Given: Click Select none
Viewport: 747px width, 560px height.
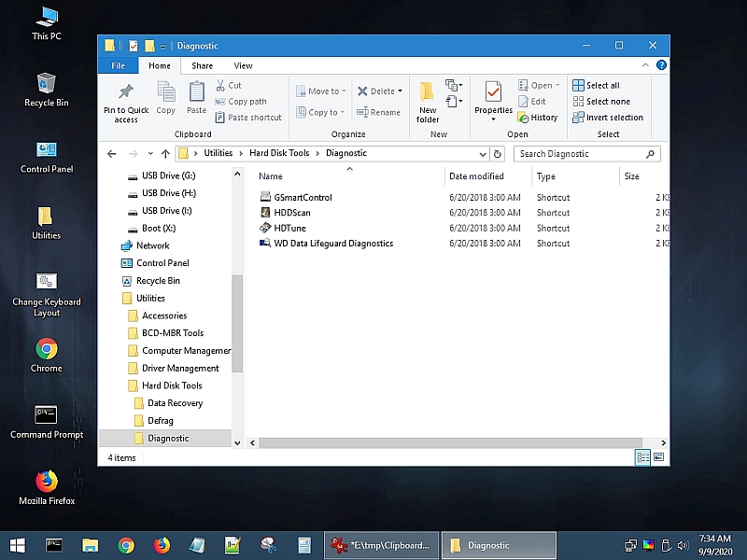Looking at the screenshot, I should tap(601, 102).
